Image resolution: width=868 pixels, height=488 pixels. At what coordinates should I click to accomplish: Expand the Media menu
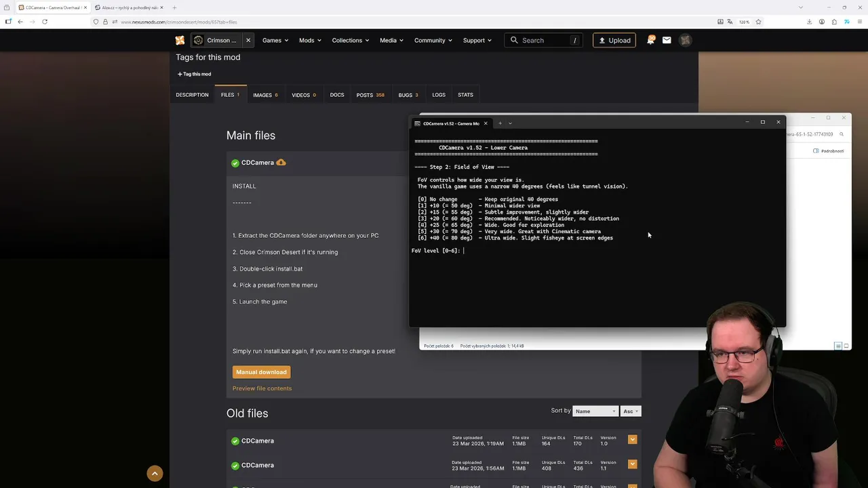tap(392, 40)
